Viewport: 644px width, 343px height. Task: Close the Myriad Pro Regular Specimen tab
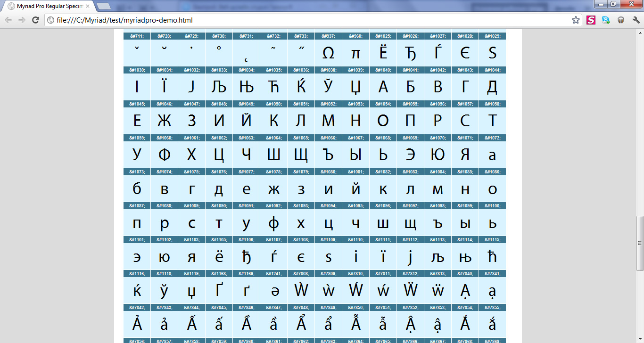[x=88, y=6]
